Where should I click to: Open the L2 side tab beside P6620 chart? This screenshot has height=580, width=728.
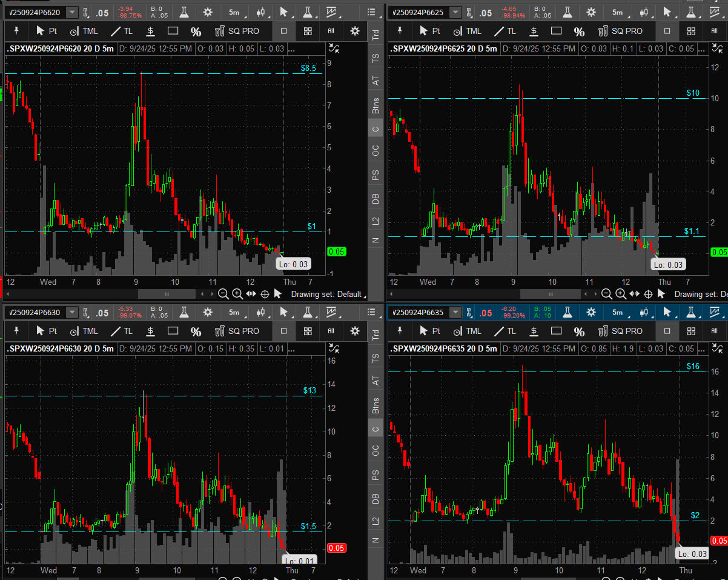376,221
